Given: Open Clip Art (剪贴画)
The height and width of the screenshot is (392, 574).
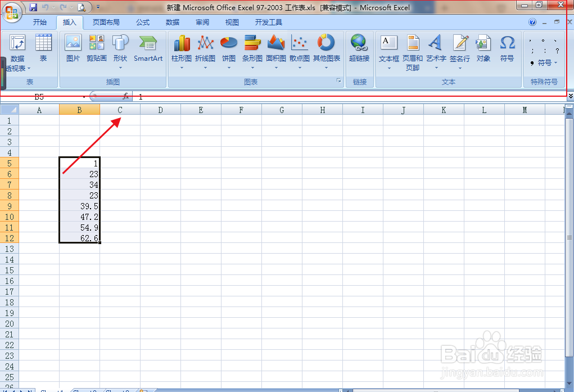Looking at the screenshot, I should (97, 48).
